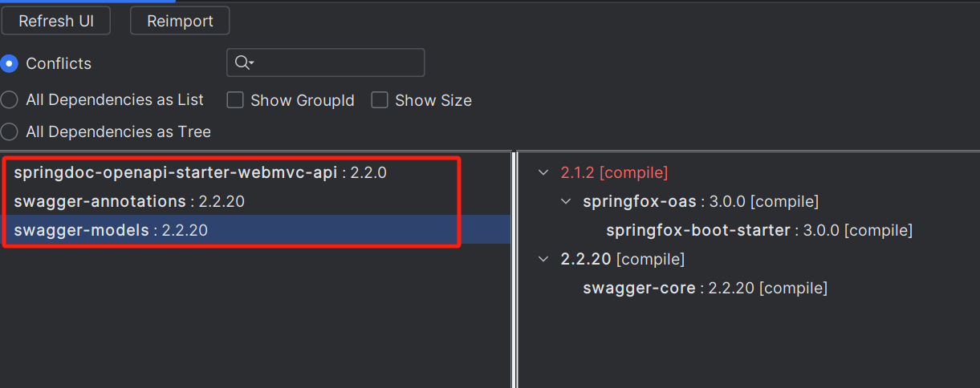Select swagger-annotations in conflict list
Image resolution: width=980 pixels, height=388 pixels.
[129, 201]
